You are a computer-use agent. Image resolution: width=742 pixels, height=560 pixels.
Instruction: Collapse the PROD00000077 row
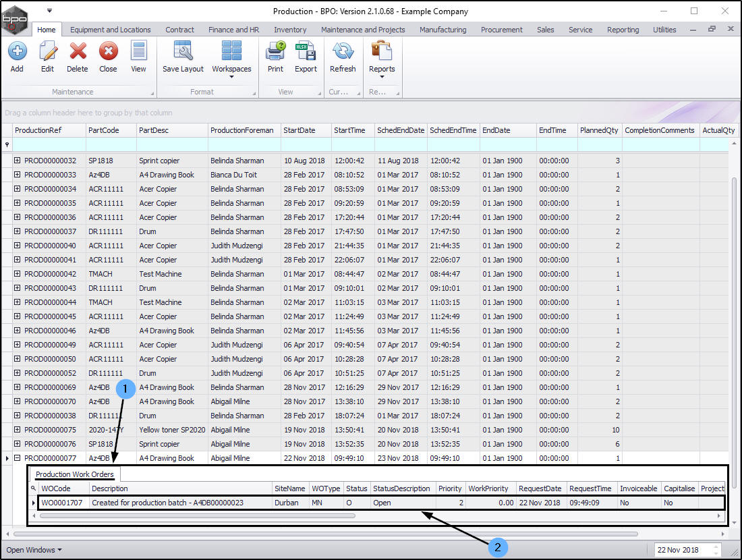(18, 459)
